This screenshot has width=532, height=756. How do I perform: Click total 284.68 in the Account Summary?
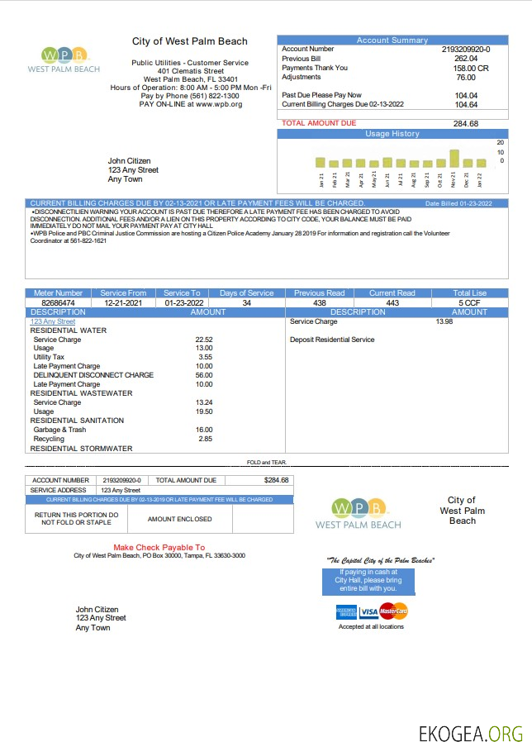coord(466,123)
